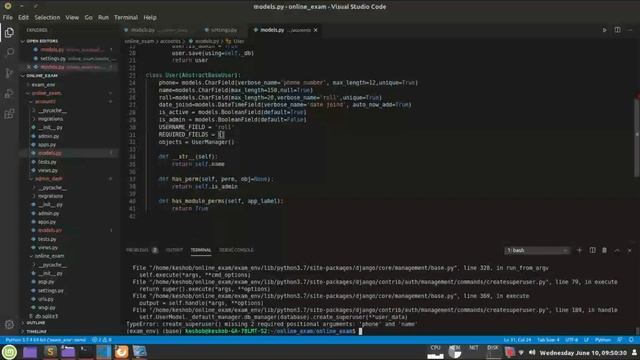Click the editor vertical scrollbar
Viewport: 640px width, 360px height.
point(637,134)
